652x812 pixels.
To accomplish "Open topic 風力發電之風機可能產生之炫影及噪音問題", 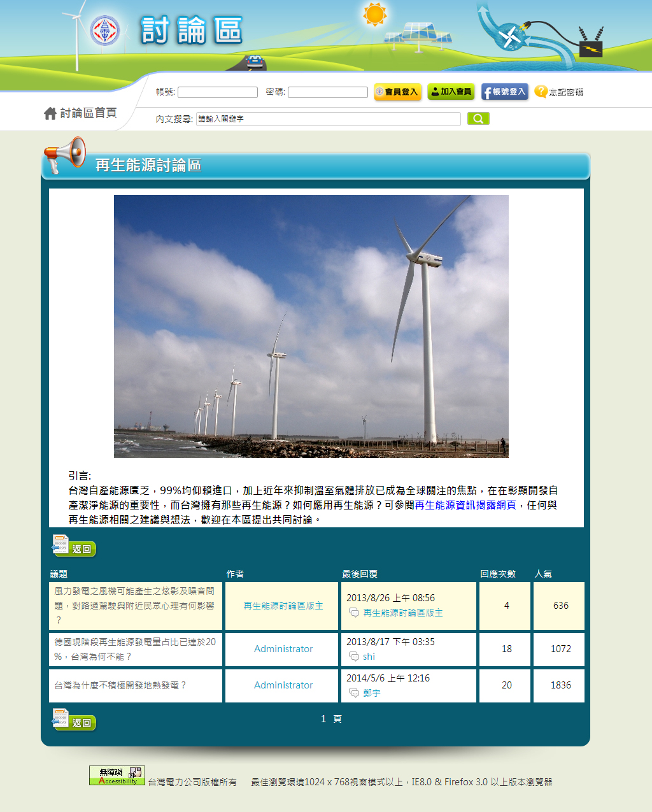I will (134, 606).
